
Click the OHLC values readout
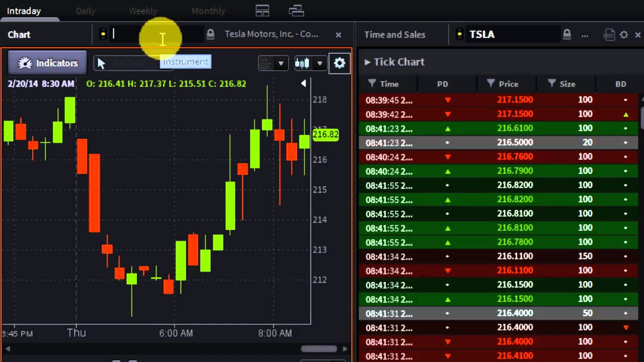166,83
